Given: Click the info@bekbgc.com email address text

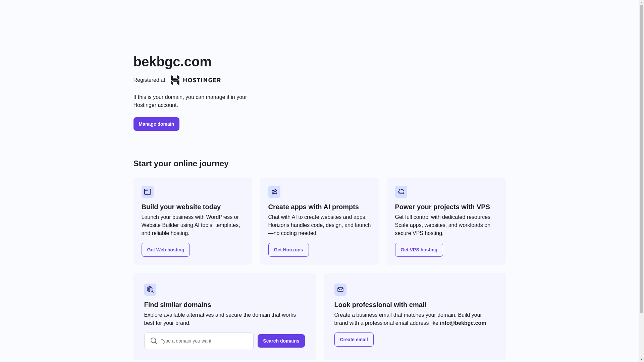Looking at the screenshot, I should click(x=463, y=323).
